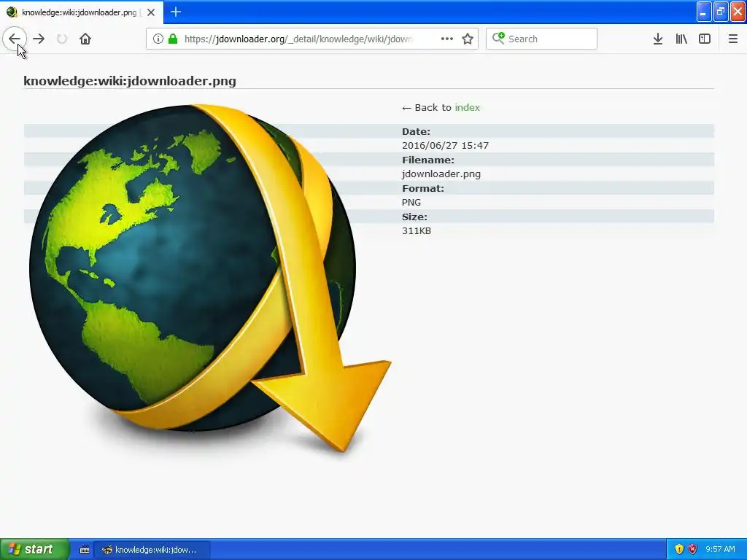Toggle the sidebar view icon
The image size is (747, 560).
(x=705, y=39)
